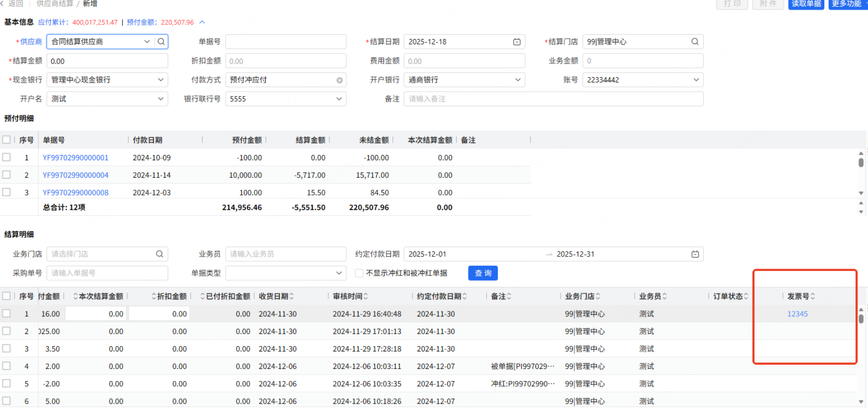Open prepayment document link YF99702990000001
Image resolution: width=868 pixels, height=408 pixels.
[x=76, y=158]
